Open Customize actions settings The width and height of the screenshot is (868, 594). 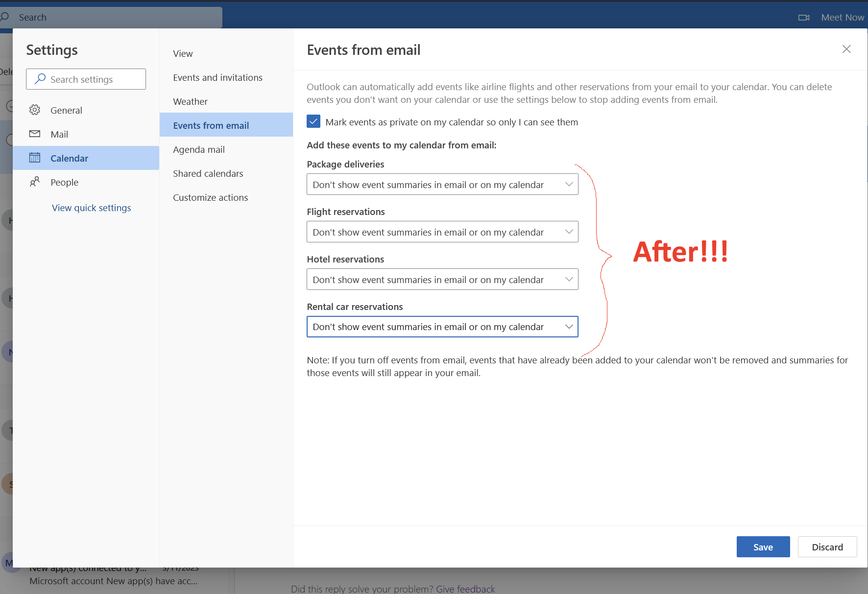coord(226,197)
